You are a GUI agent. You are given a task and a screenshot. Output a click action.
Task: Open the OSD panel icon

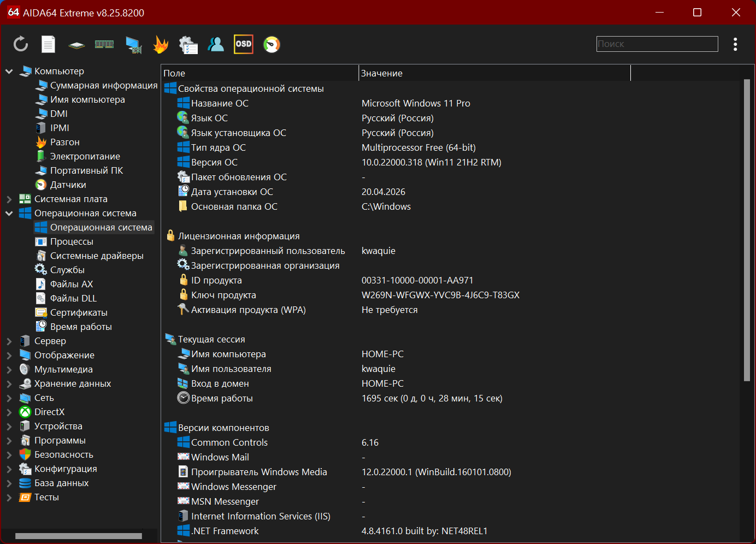tap(244, 44)
